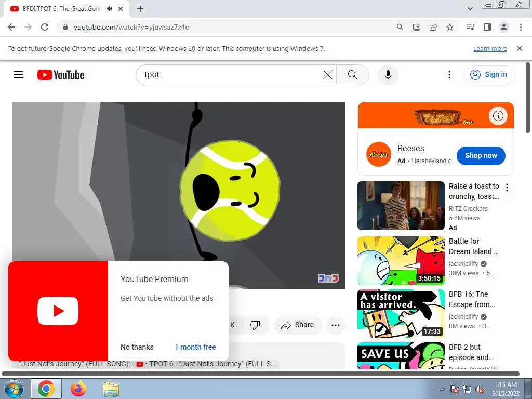Switch to Chrome in the taskbar

(46, 389)
